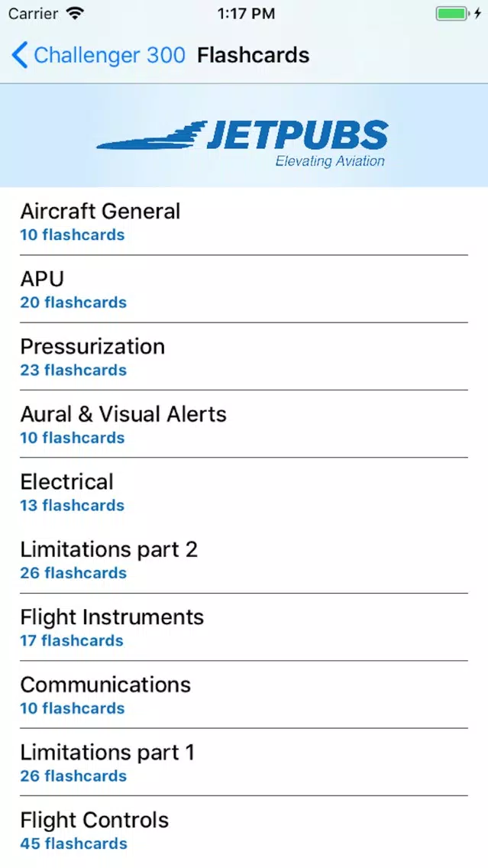Choose Flight Instruments flashcards
This screenshot has height=868, width=488.
[244, 627]
